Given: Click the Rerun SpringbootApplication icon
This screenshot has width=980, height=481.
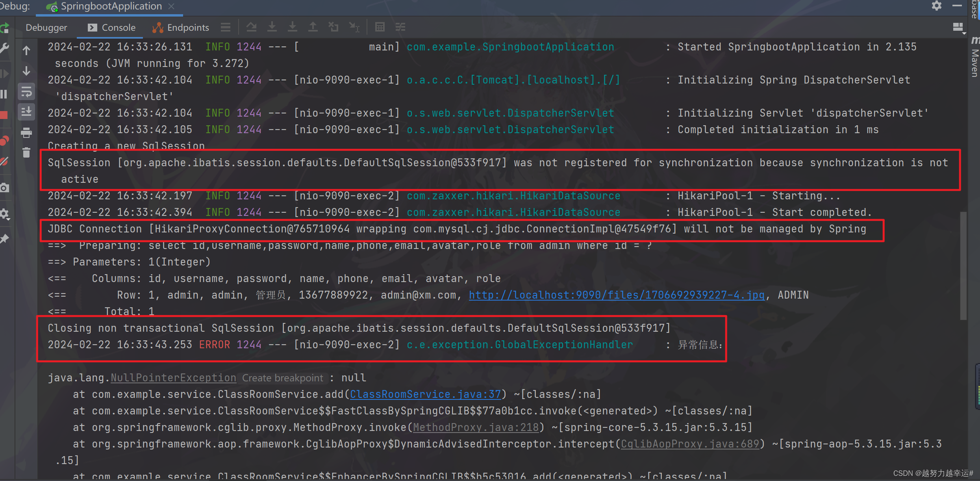Looking at the screenshot, I should tap(4, 28).
